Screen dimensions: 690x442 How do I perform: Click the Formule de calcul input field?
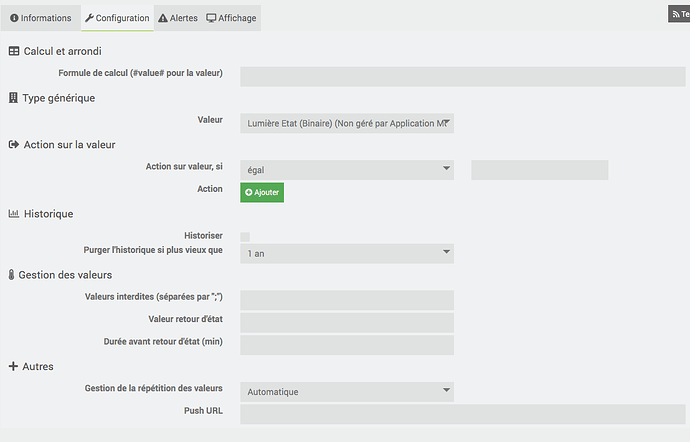[462, 76]
